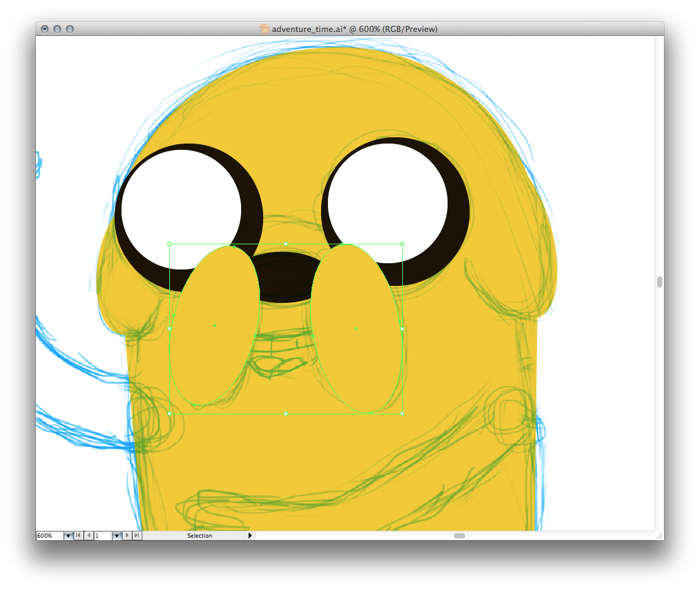Screen dimensions: 700x590
Task: Go to the first artboard
Action: [79, 536]
